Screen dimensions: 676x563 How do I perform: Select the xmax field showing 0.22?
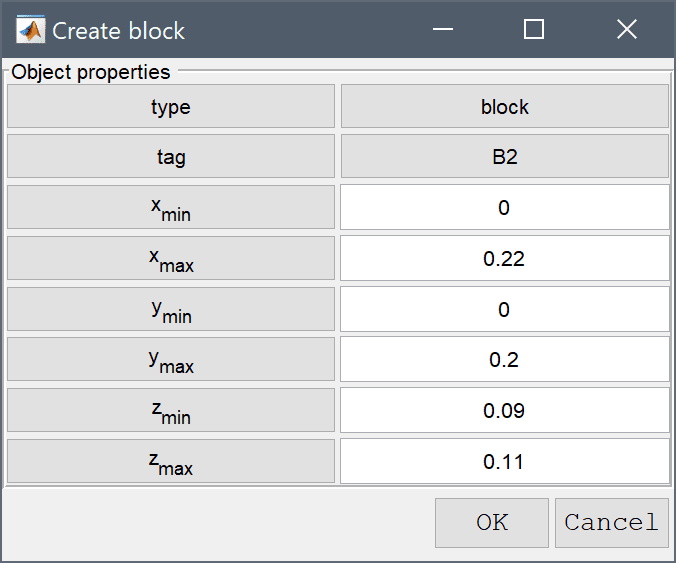(505, 258)
